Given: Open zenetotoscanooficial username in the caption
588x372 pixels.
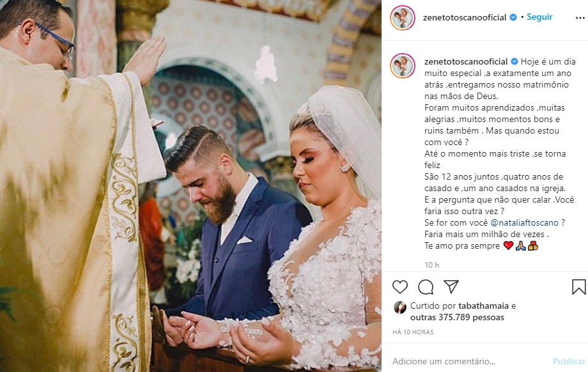Looking at the screenshot, I should (x=466, y=61).
